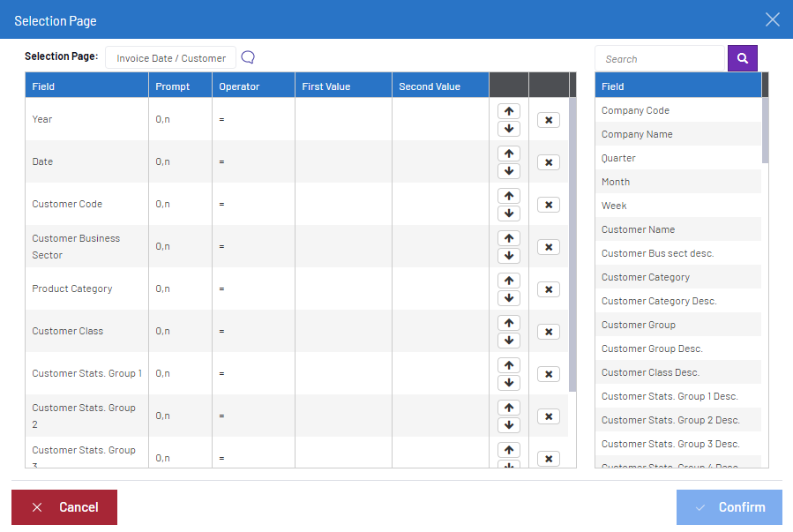Click the Confirm button
Image resolution: width=793 pixels, height=532 pixels.
click(x=729, y=507)
